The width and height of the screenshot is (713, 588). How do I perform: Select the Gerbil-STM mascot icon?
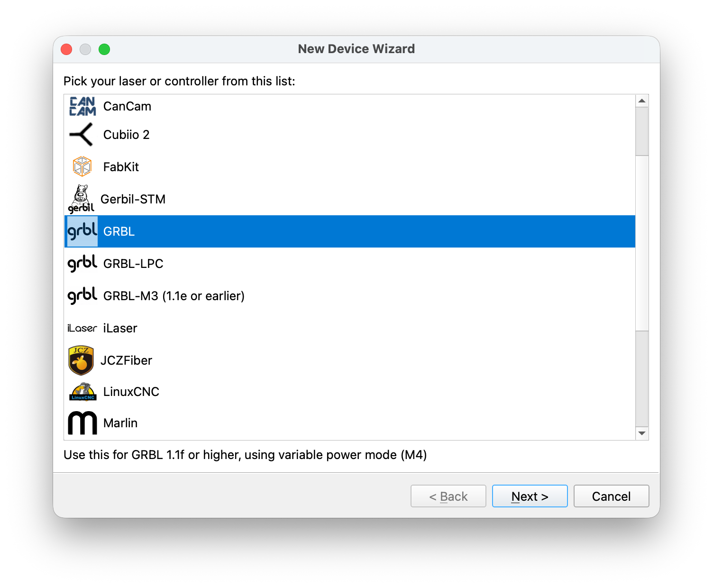[82, 199]
